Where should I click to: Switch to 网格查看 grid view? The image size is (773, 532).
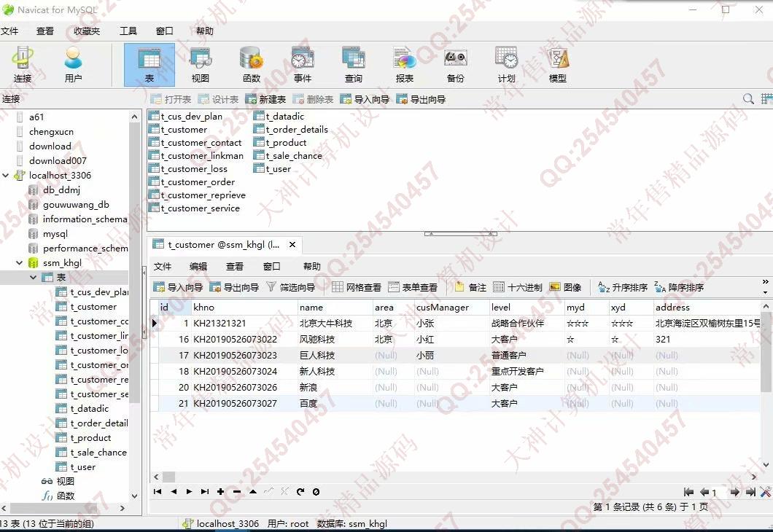point(357,287)
